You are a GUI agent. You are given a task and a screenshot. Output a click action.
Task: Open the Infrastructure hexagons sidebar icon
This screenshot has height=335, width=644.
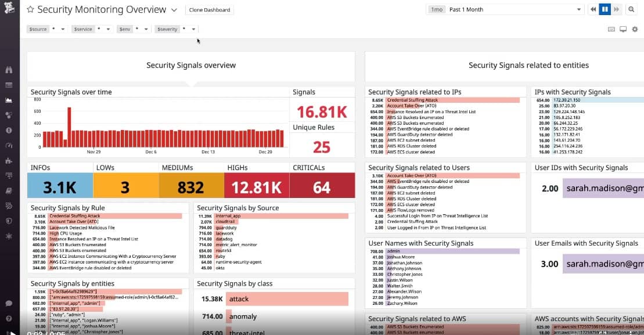(9, 116)
